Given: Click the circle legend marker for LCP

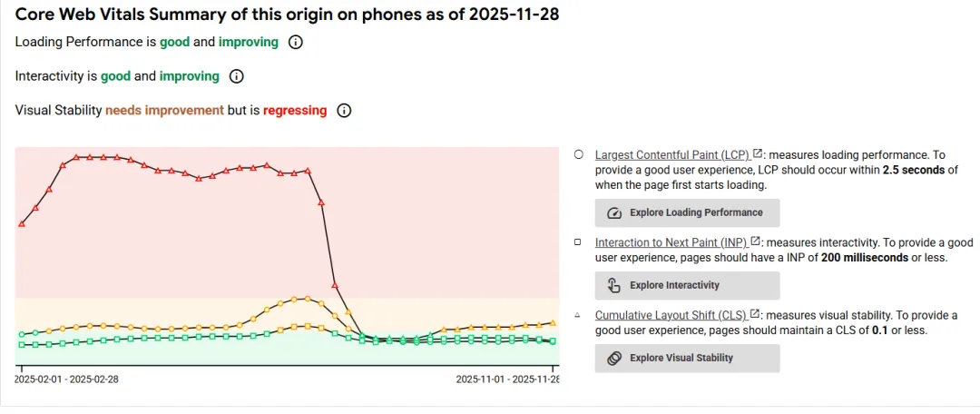Looking at the screenshot, I should 578,155.
